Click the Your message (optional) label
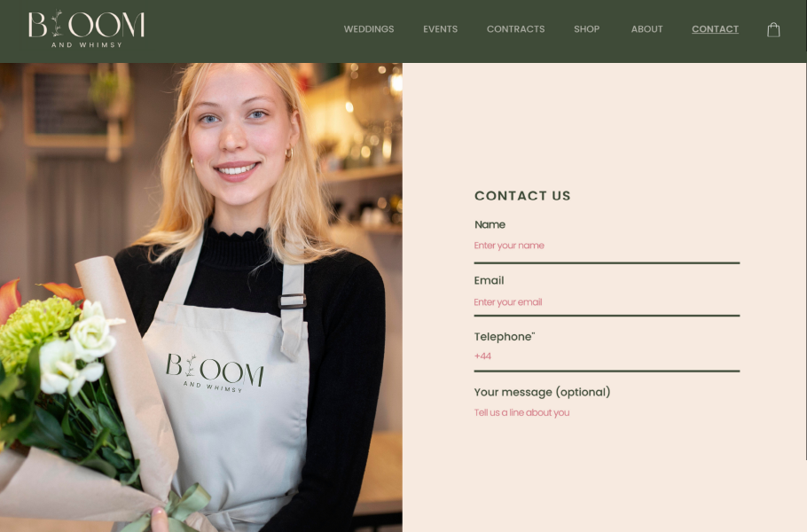This screenshot has width=807, height=532. point(542,392)
